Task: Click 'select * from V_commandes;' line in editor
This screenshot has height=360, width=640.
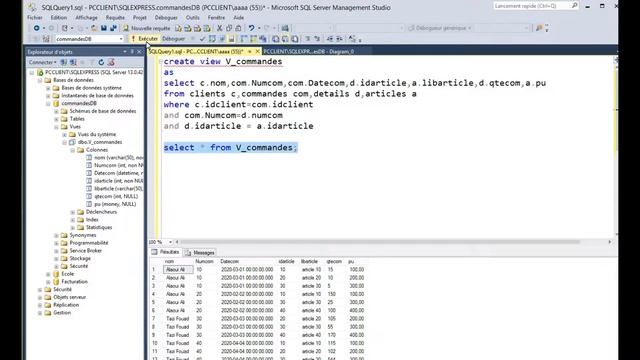Action: pos(231,148)
